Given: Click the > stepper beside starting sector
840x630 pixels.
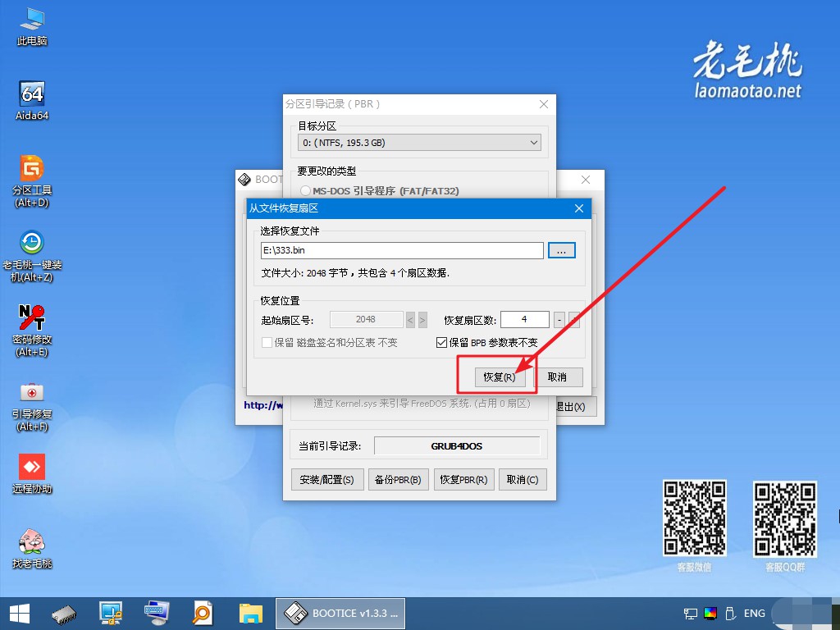Looking at the screenshot, I should tap(422, 320).
